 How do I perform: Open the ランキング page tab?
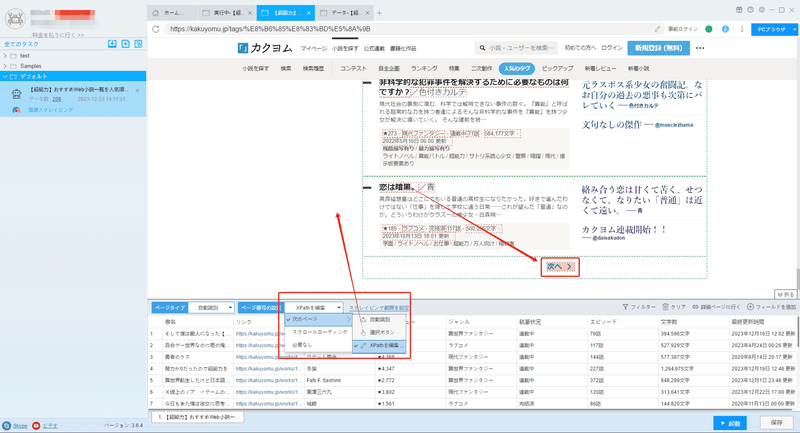(x=424, y=68)
